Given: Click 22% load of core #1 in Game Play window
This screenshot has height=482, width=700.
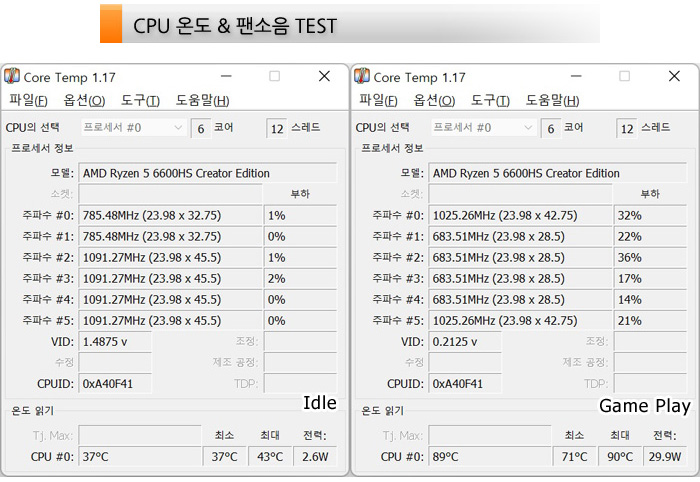Looking at the screenshot, I should tap(650, 236).
